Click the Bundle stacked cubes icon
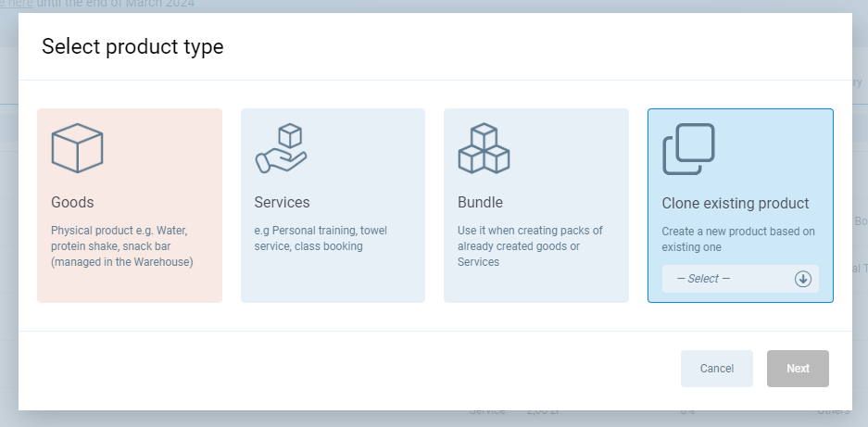The image size is (868, 427). tap(484, 148)
